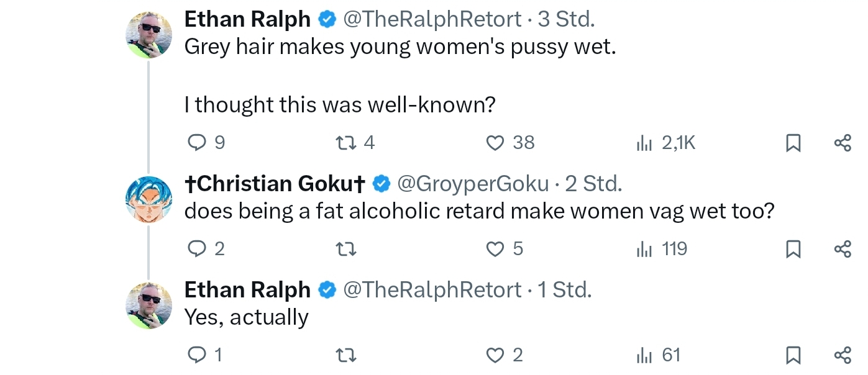
Task: Reply to the "Yes, actually" tweet
Action: pyautogui.click(x=196, y=355)
